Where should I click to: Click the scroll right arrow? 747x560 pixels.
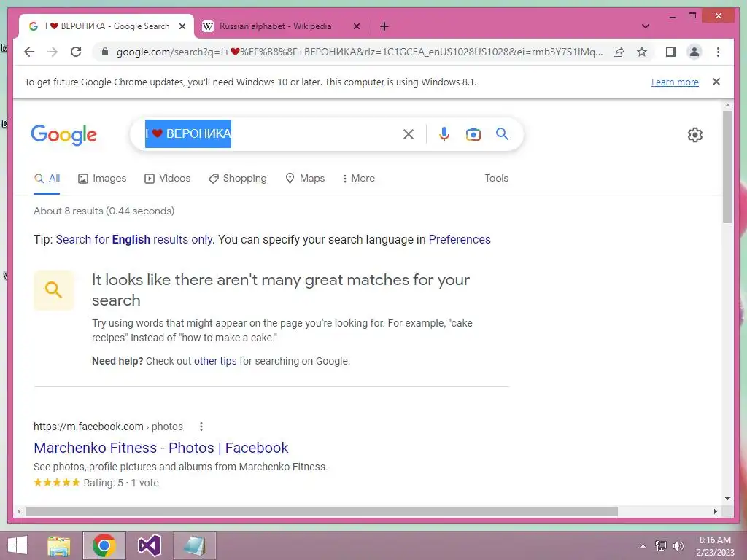[715, 511]
